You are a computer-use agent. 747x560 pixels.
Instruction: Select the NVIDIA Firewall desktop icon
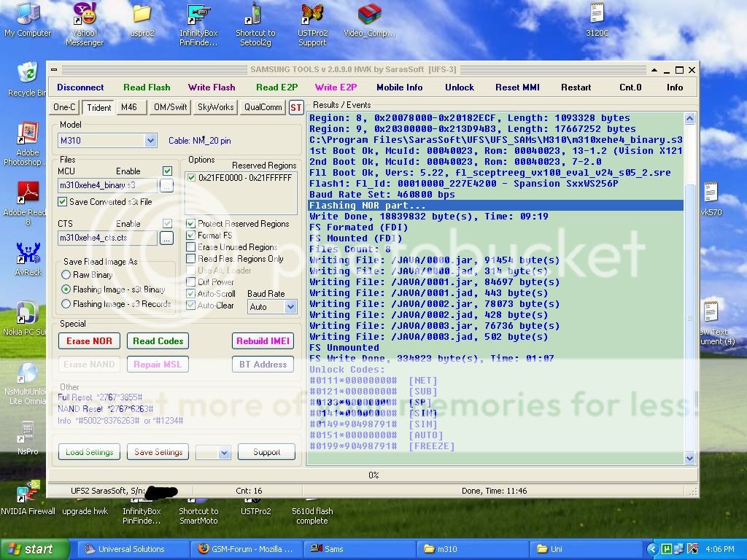click(28, 498)
